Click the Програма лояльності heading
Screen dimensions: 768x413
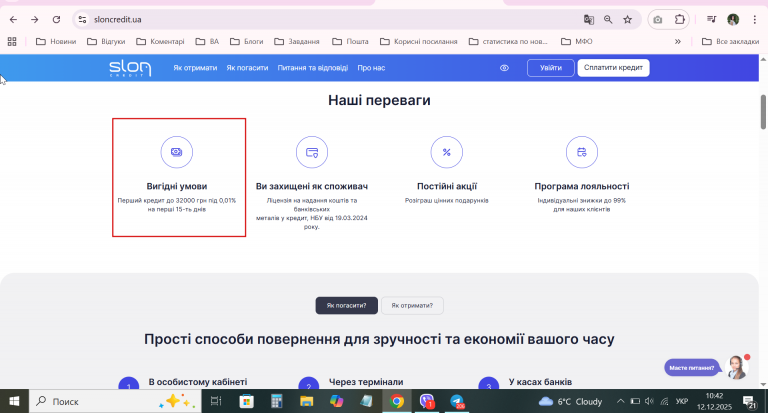point(582,186)
